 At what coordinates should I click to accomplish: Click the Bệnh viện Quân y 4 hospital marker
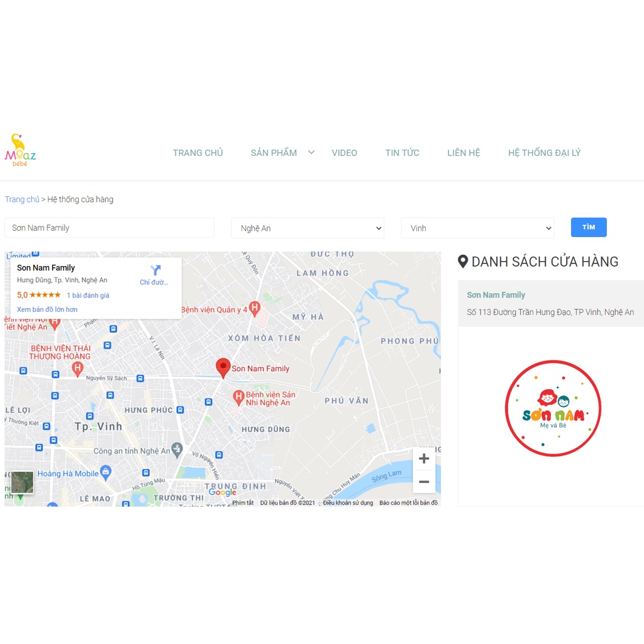pyautogui.click(x=255, y=308)
